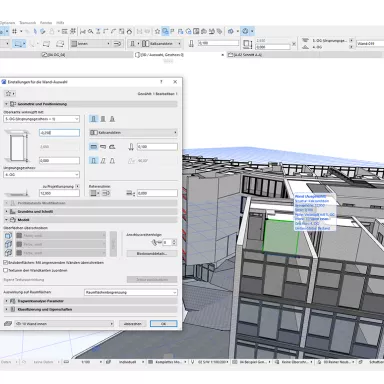The height and width of the screenshot is (384, 384).
Task: Click the grid snap icon in top toolbar
Action: coord(14,31)
